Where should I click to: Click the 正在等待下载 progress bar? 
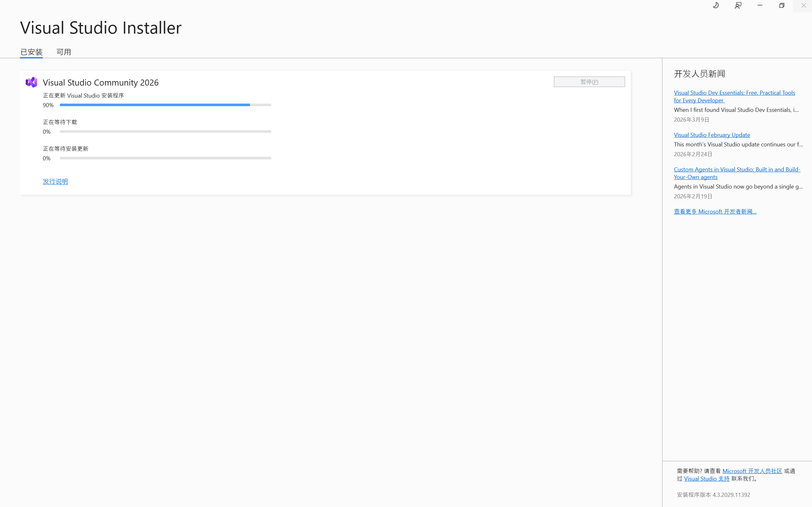pos(166,132)
